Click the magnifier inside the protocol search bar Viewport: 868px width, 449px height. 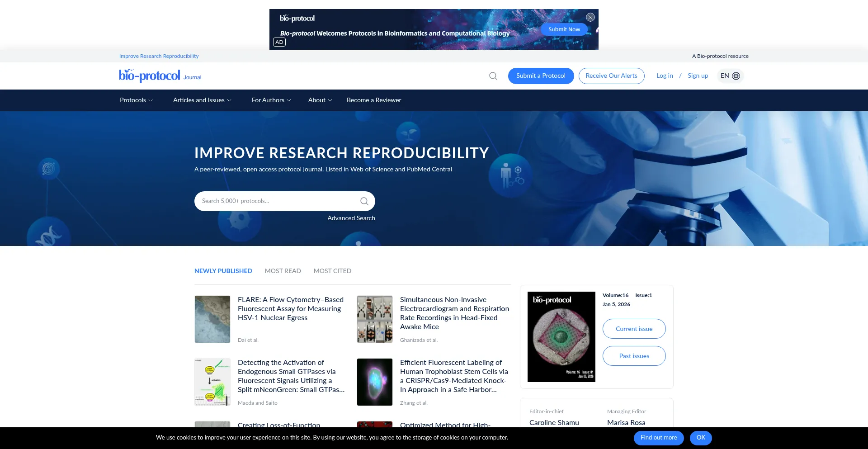click(x=364, y=201)
